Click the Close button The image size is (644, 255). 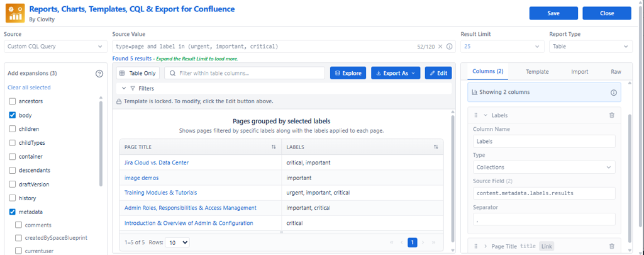(x=607, y=13)
